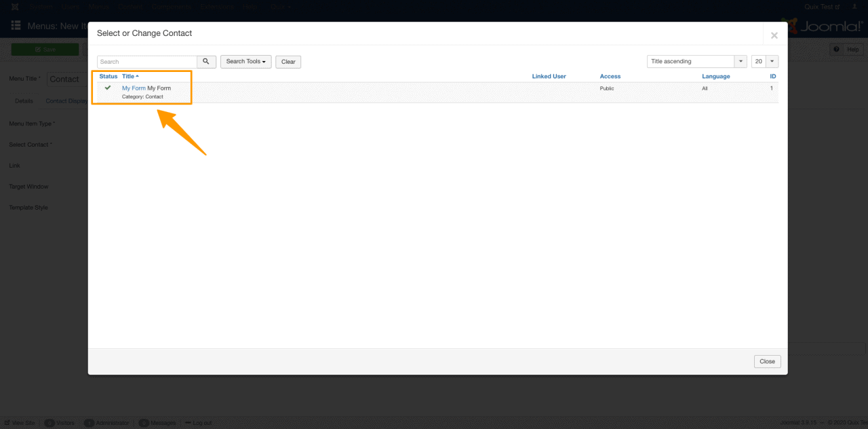Click the Category: Contact text
Screen dimensions: 868x429
142,96
